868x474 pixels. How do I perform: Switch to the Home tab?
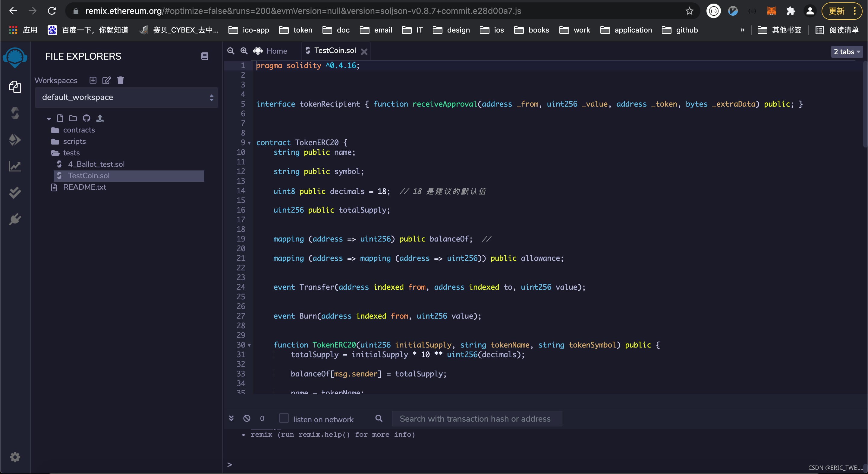point(276,51)
